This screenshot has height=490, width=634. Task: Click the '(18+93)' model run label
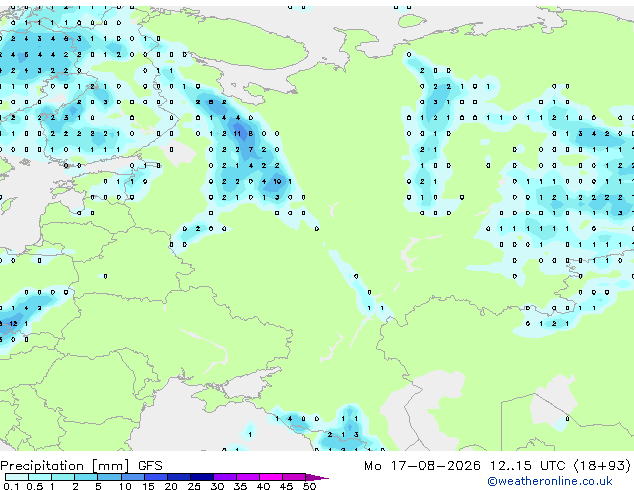click(602, 466)
